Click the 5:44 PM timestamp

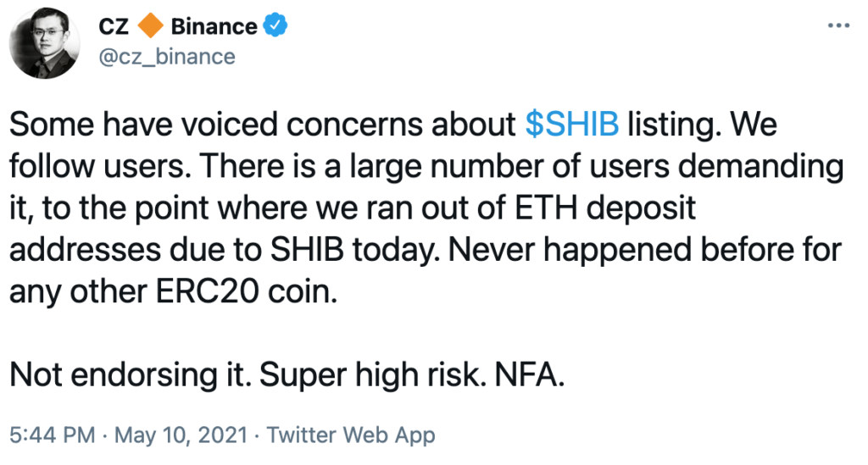click(x=53, y=435)
